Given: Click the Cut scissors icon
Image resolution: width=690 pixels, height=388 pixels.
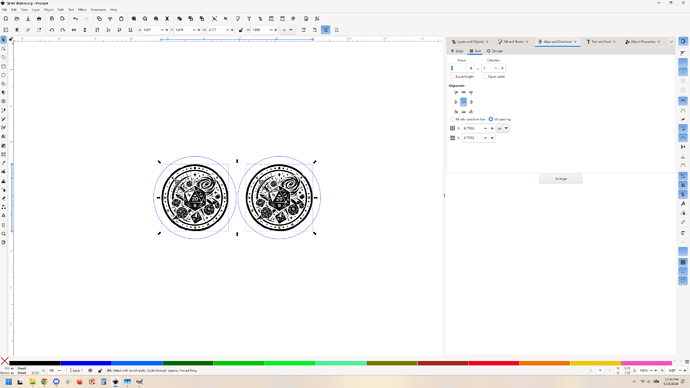Looking at the screenshot, I should (110, 19).
